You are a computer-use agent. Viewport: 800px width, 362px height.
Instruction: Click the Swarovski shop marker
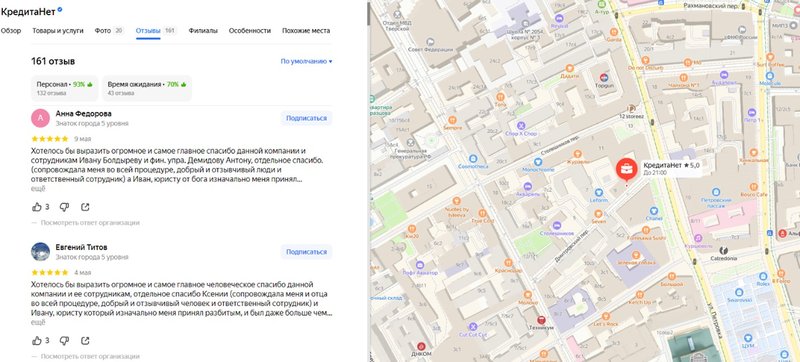coord(739,292)
